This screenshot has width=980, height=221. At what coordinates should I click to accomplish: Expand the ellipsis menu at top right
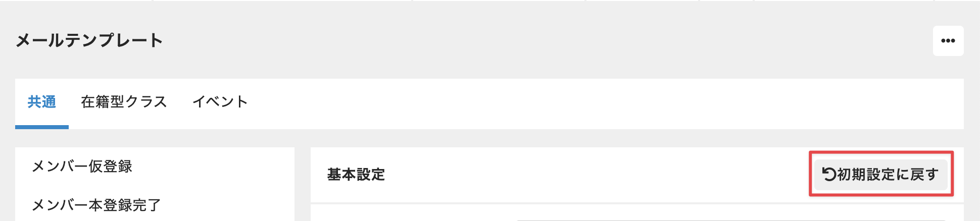[x=948, y=41]
